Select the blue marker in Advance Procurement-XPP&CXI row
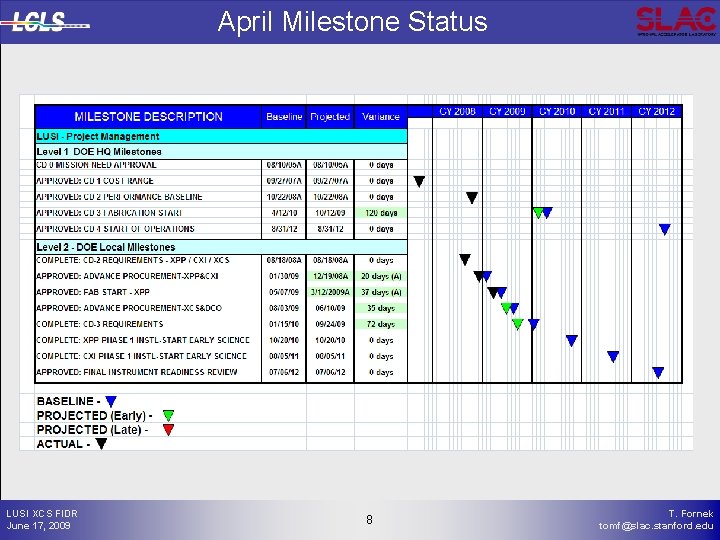720x540 pixels. [x=487, y=276]
